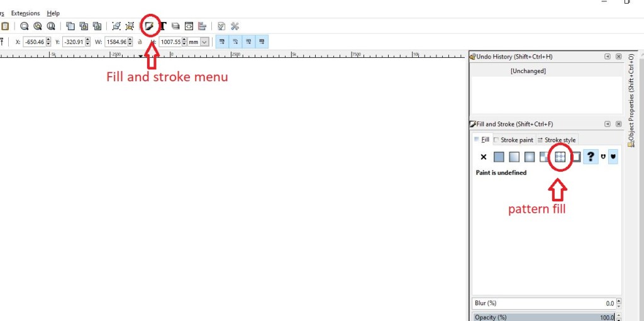Viewport: 644px width, 321px height.
Task: Ungroup selected objects with toolbar icon
Action: (130, 26)
